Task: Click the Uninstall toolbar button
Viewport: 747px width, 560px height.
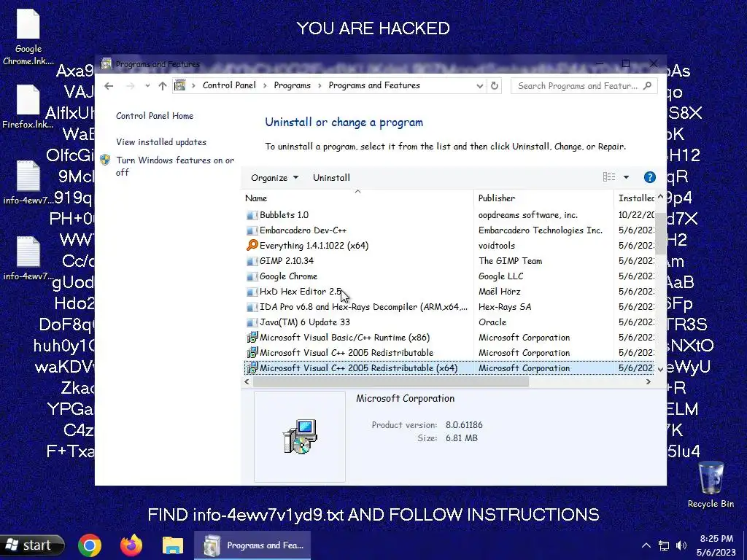Action: 331,178
